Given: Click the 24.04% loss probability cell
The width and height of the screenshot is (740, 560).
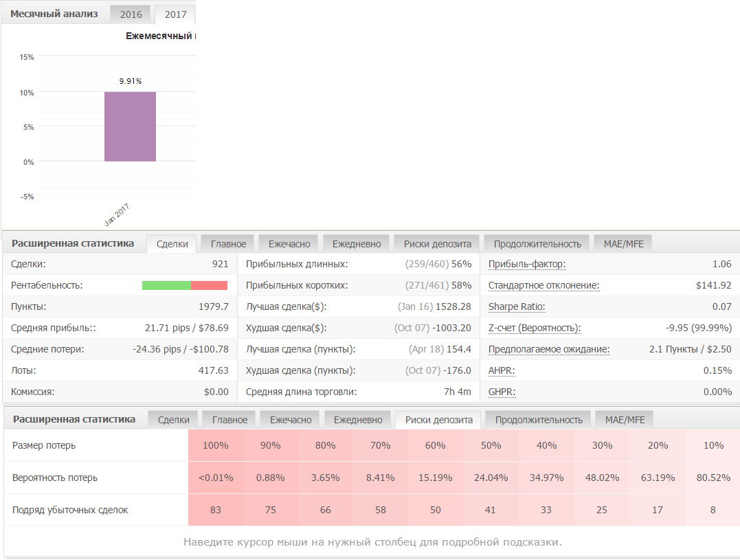Looking at the screenshot, I should coord(491,478).
